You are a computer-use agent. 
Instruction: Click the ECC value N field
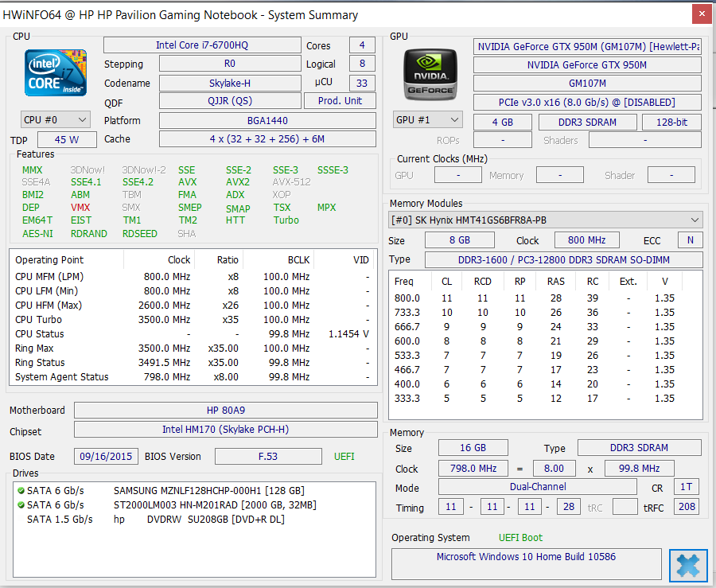[x=690, y=240]
